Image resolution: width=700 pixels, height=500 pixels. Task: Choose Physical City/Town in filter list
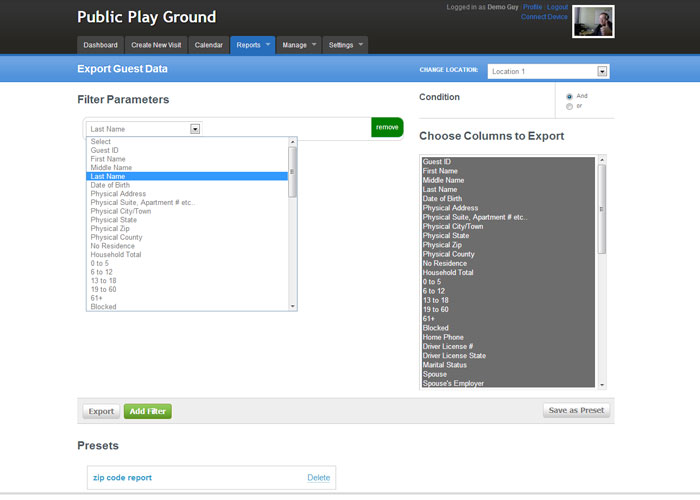pos(187,211)
